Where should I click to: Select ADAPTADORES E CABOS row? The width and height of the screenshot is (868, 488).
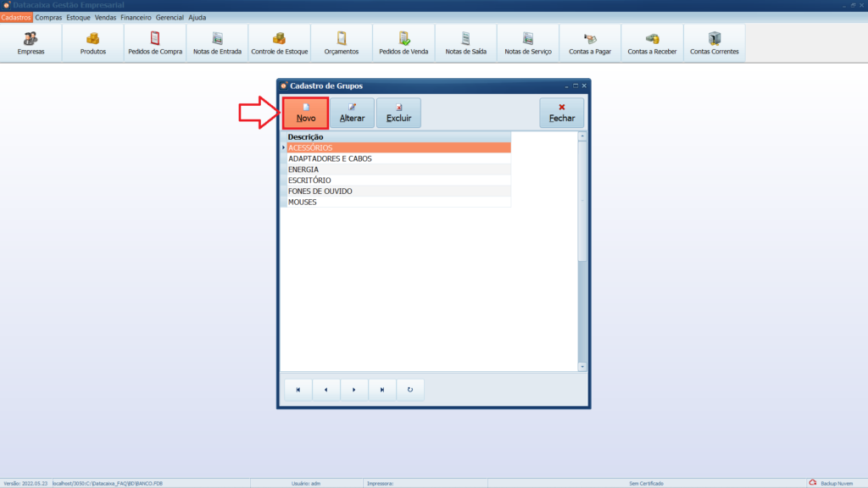click(x=398, y=158)
